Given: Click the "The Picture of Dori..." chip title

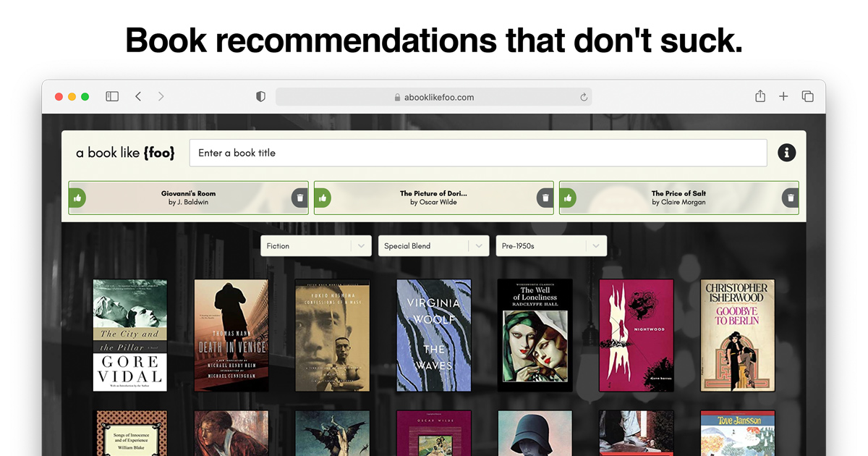Looking at the screenshot, I should click(x=433, y=193).
